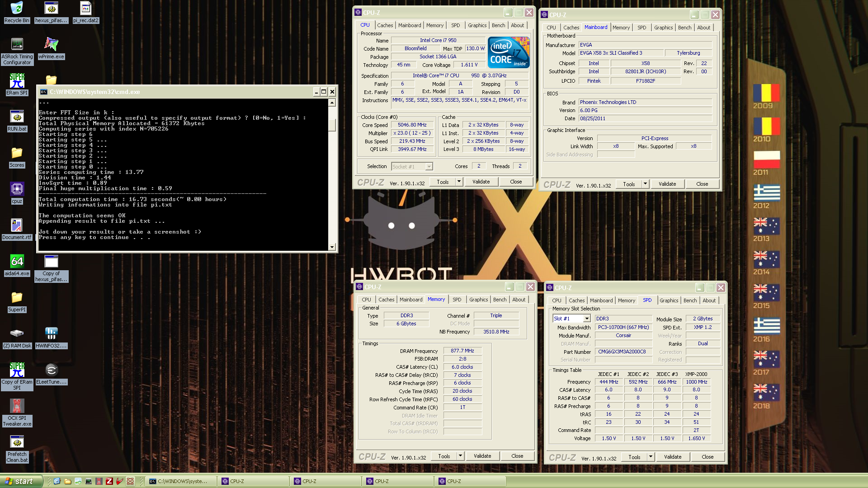Run the RUN.bat desktop icon
This screenshot has height=488, width=868.
click(x=17, y=121)
